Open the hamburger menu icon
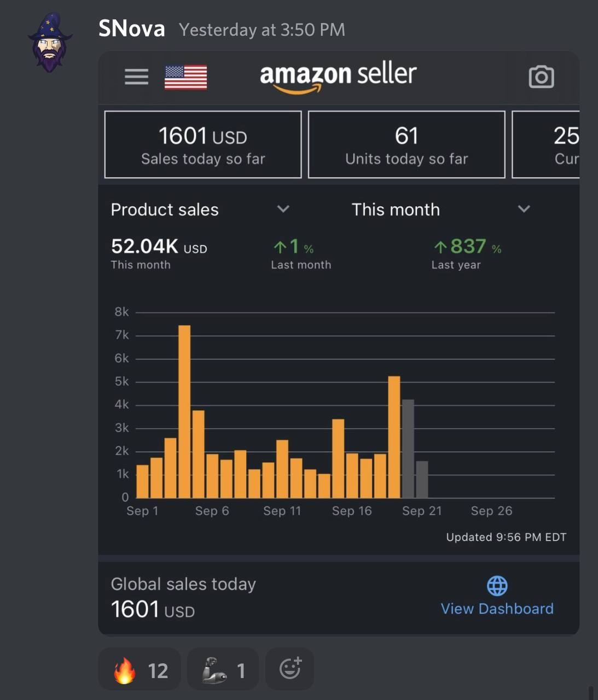The image size is (598, 700). [x=136, y=77]
